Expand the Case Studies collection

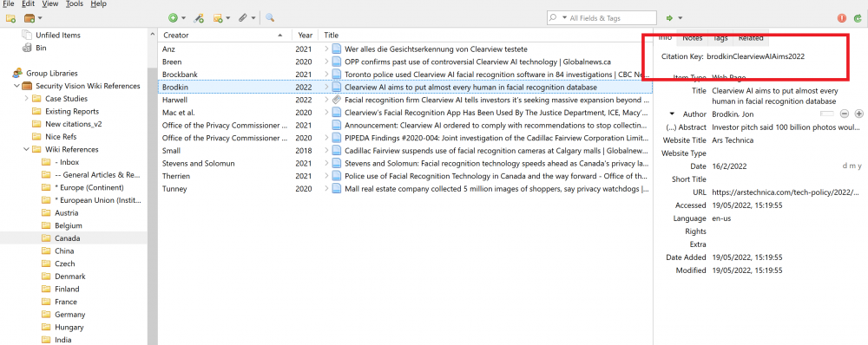pos(27,99)
